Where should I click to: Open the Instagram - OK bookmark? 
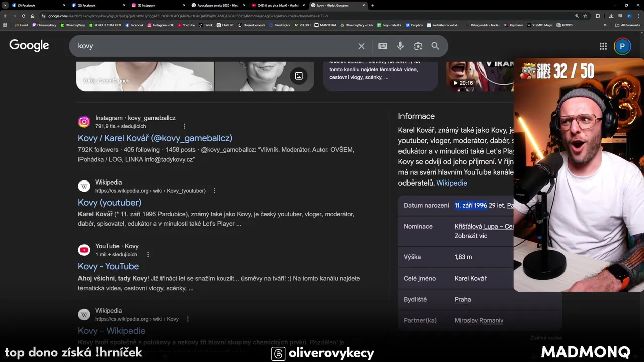tap(161, 25)
